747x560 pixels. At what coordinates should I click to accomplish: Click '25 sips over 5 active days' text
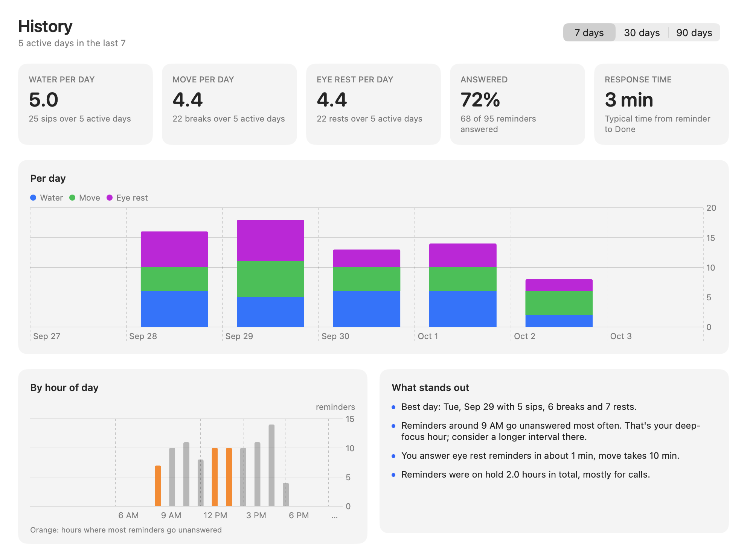click(x=80, y=119)
